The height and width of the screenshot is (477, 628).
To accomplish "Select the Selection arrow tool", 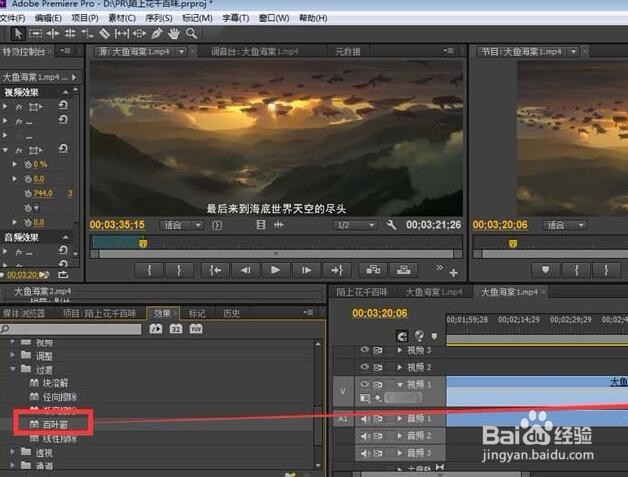I will point(18,34).
